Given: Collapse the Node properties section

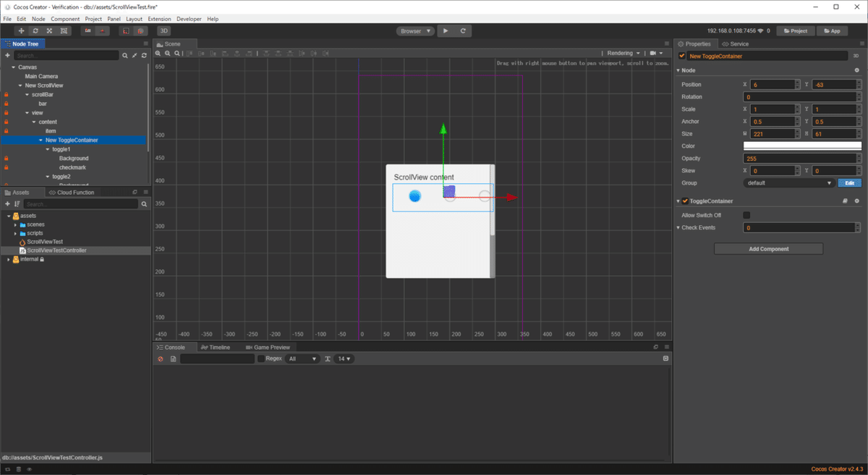Looking at the screenshot, I should click(678, 70).
